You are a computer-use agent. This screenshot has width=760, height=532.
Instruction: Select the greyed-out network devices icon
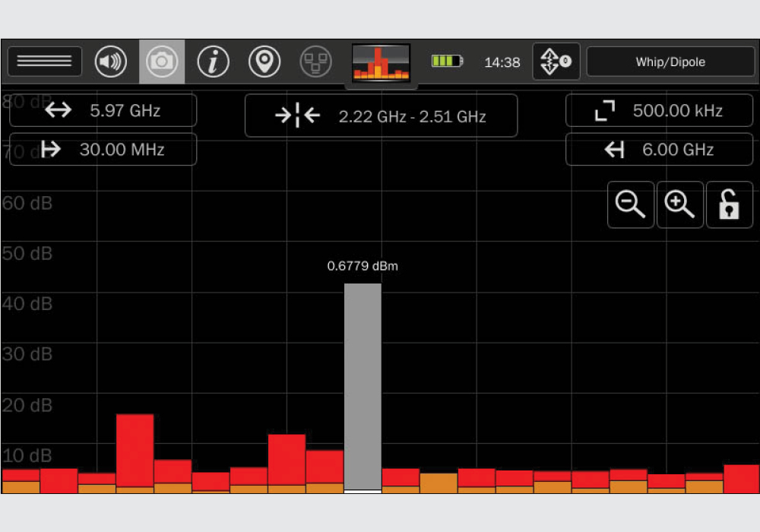tap(315, 62)
